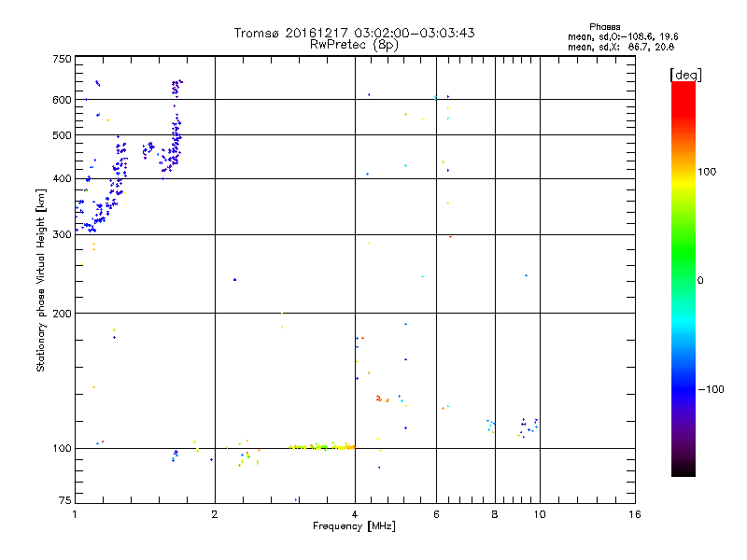Click the x-axis tick label '1'
747x560 pixels.
tap(75, 514)
